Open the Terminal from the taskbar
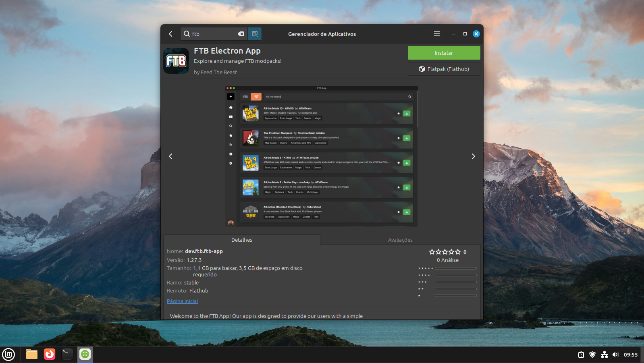 [67, 354]
